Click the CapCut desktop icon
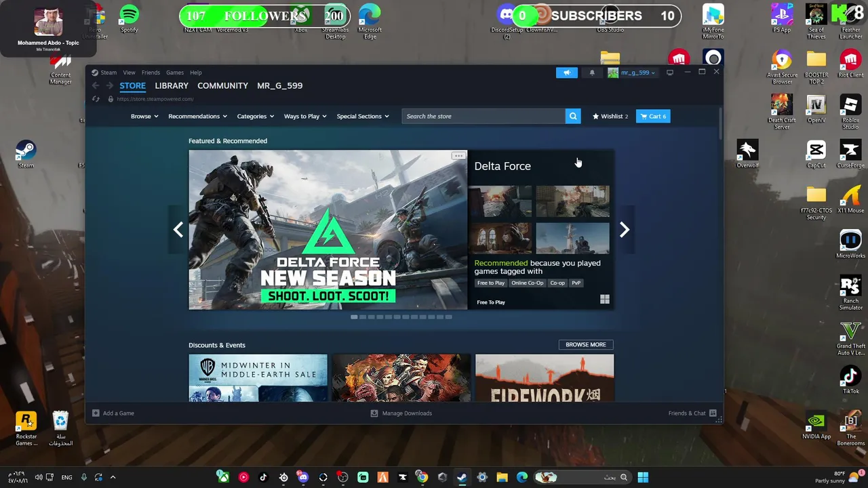 [x=816, y=155]
